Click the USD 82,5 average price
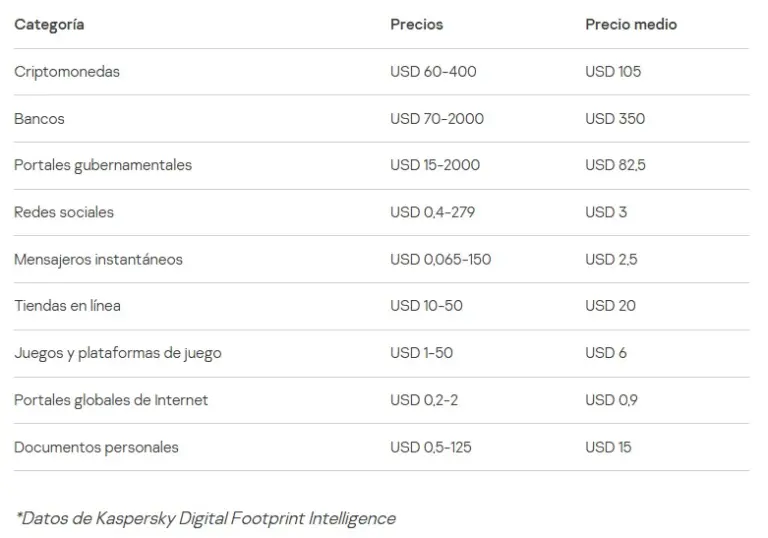The height and width of the screenshot is (538, 768). [x=615, y=165]
